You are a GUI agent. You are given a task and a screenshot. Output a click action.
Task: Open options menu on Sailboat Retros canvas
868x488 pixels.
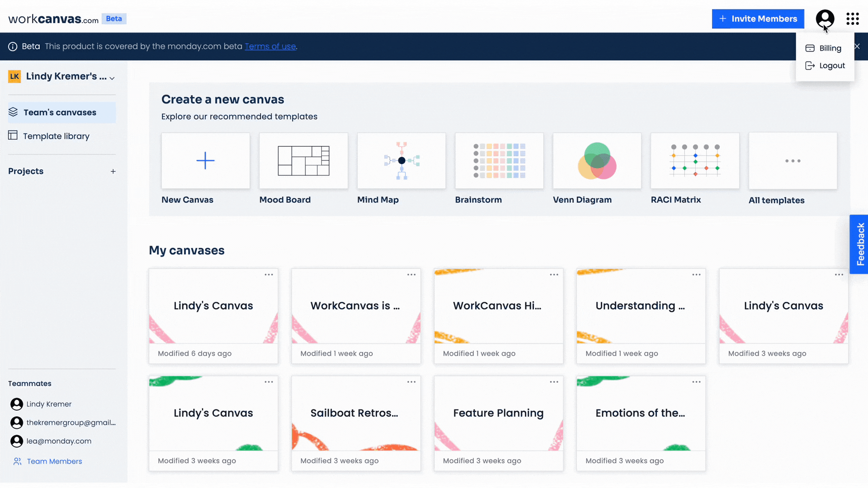(x=411, y=382)
